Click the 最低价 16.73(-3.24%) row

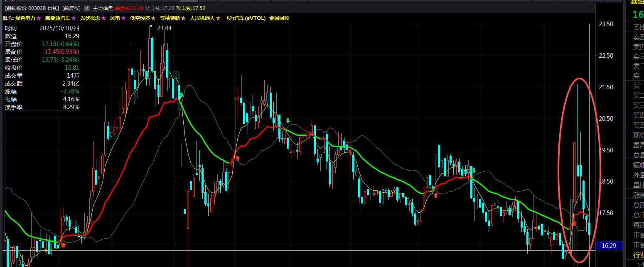(x=42, y=60)
